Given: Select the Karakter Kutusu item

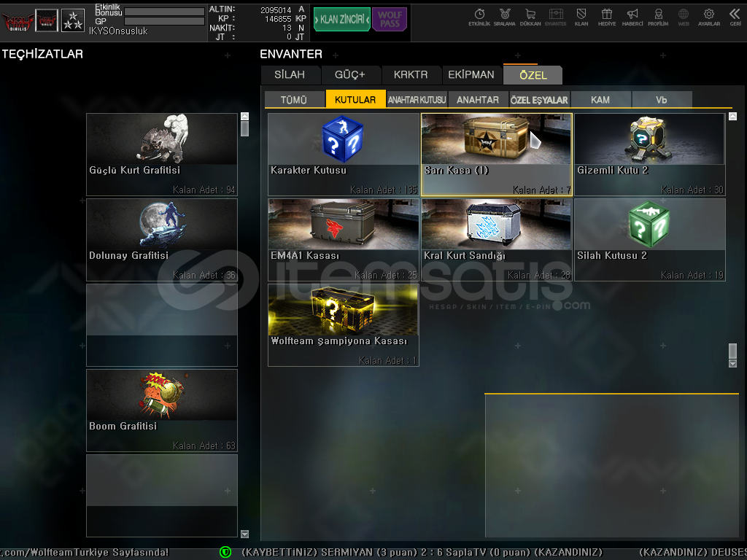Looking at the screenshot, I should coord(344,155).
